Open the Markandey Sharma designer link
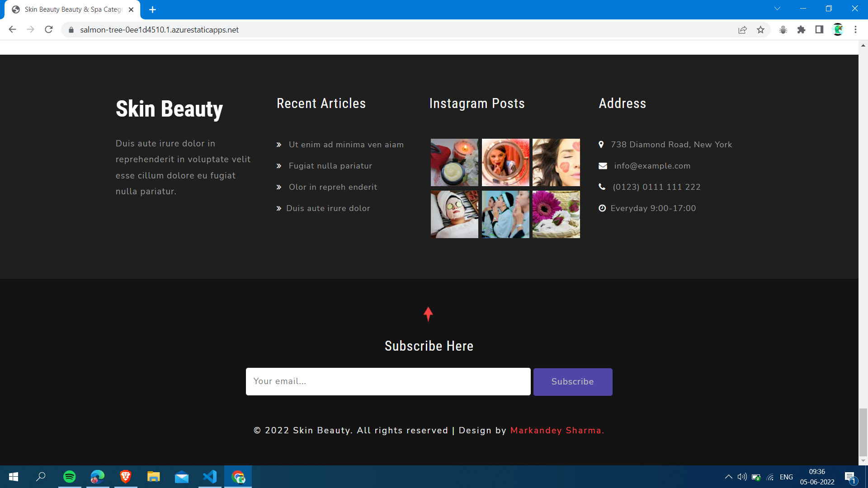 [557, 430]
